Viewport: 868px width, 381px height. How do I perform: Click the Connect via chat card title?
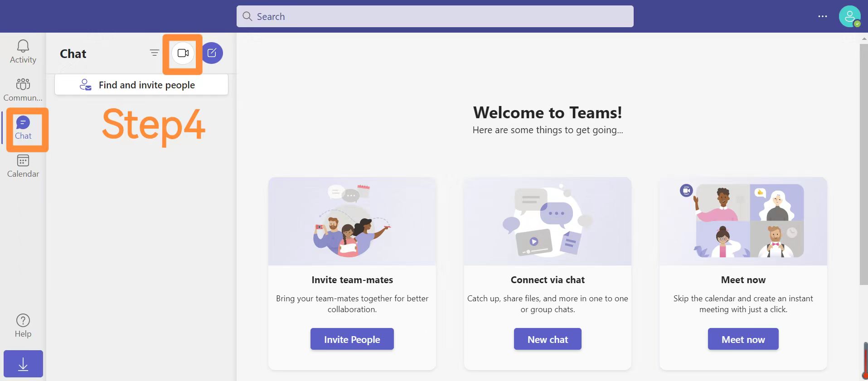[x=548, y=280]
